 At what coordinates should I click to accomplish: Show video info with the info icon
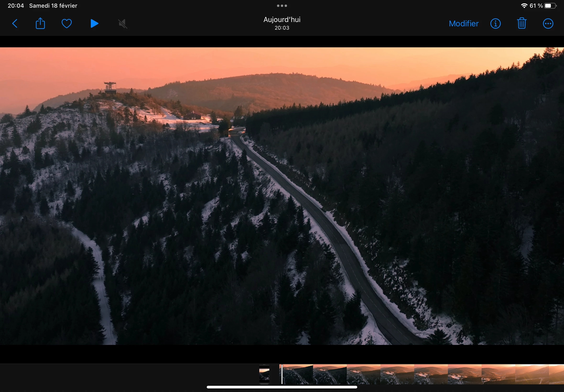tap(495, 24)
